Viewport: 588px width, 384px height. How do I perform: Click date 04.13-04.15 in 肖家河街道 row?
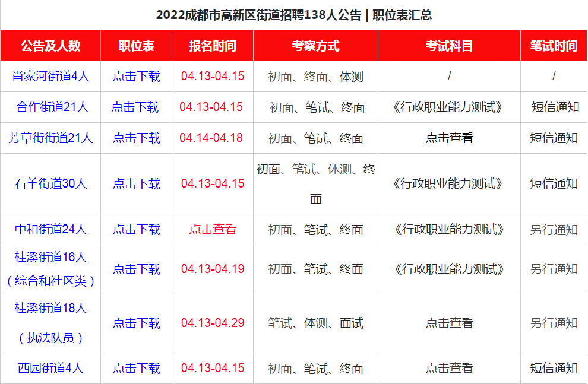pos(213,76)
